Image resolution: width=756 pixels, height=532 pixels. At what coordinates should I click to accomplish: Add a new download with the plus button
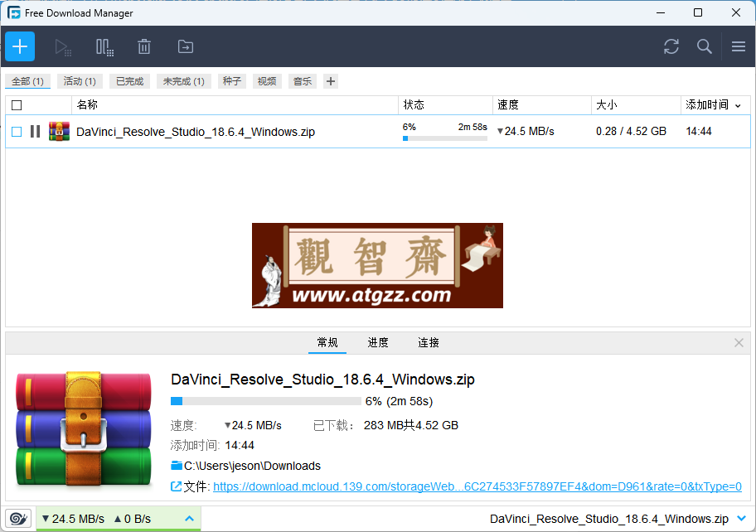(20, 46)
